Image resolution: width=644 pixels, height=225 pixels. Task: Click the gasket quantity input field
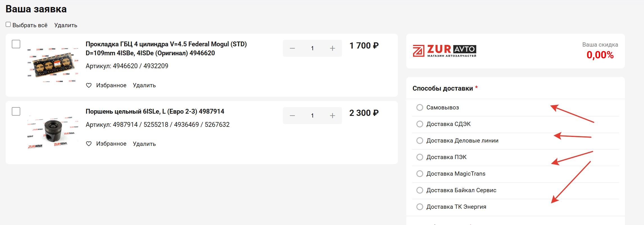[x=312, y=48]
